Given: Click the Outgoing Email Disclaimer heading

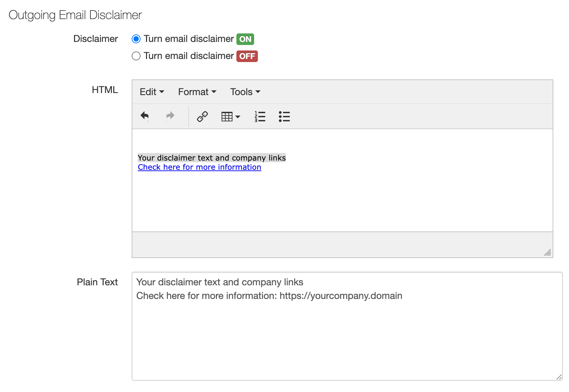Looking at the screenshot, I should (x=75, y=15).
